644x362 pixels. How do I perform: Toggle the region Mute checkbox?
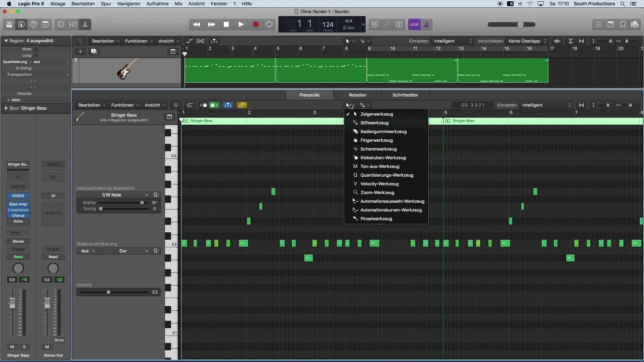click(36, 49)
